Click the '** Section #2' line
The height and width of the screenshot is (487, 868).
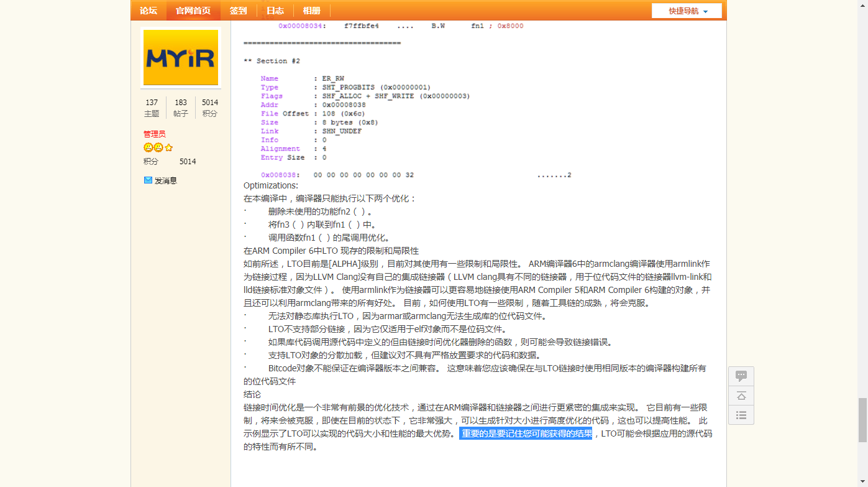pyautogui.click(x=272, y=61)
